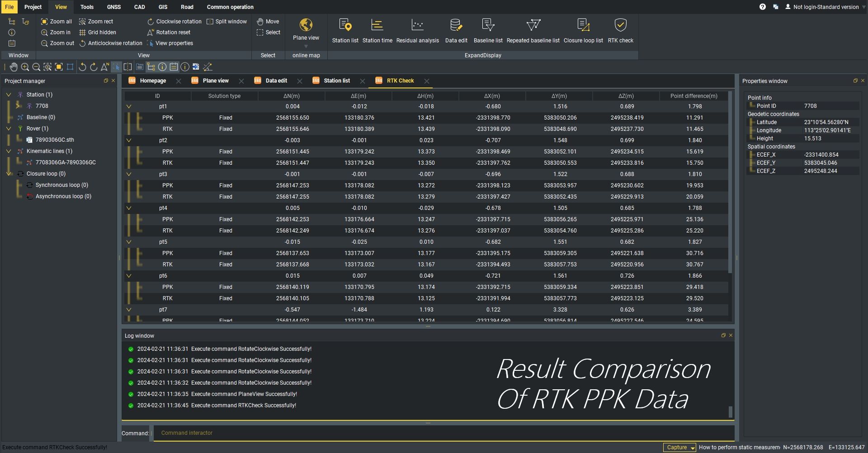868x453 pixels.
Task: Select 7708306GA-7890306GC kinematic line
Action: tap(66, 163)
